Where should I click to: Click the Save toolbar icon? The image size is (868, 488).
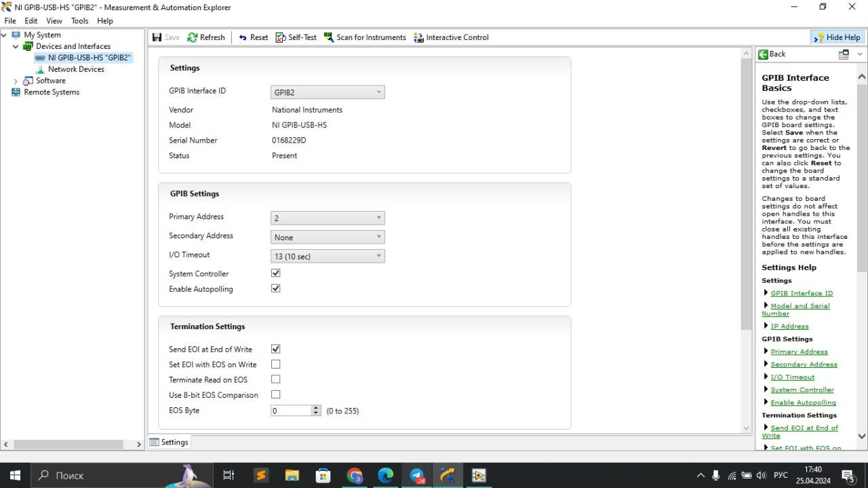(165, 37)
